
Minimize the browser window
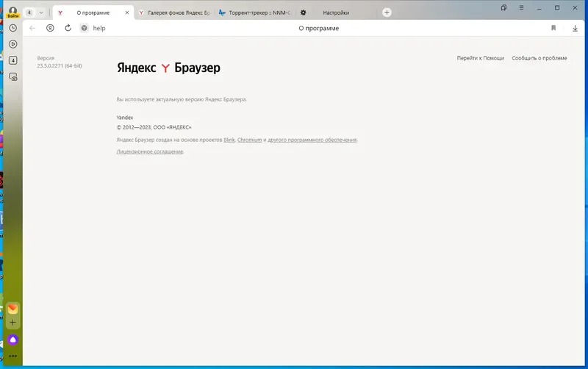(x=539, y=7)
